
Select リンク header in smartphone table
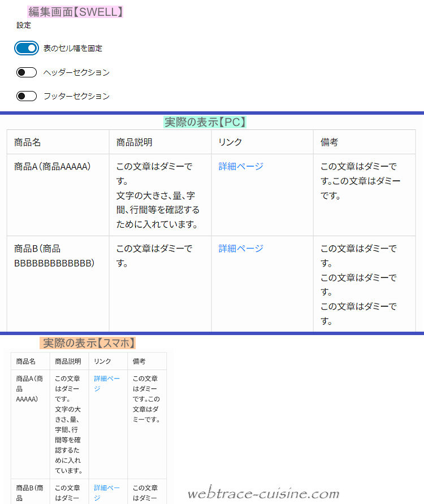click(108, 361)
